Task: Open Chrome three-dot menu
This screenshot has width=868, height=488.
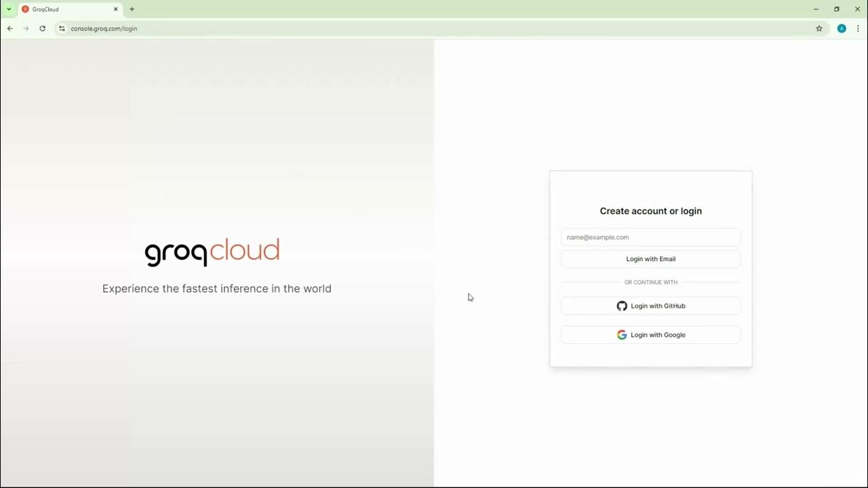Action: coord(858,28)
